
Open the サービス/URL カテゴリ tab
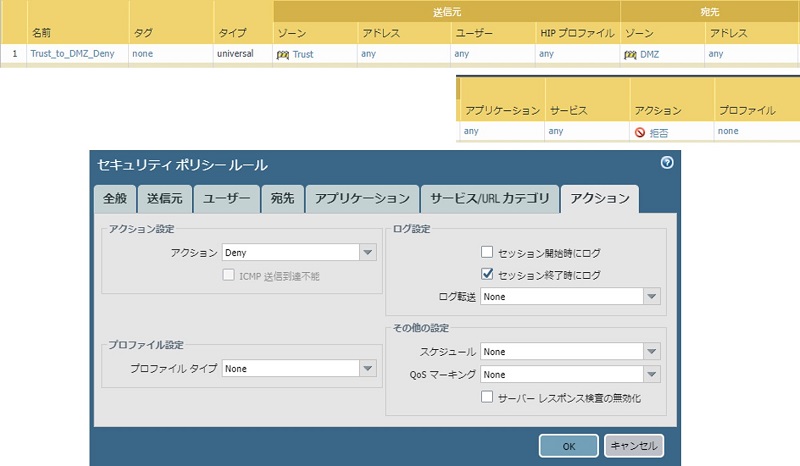pyautogui.click(x=489, y=198)
